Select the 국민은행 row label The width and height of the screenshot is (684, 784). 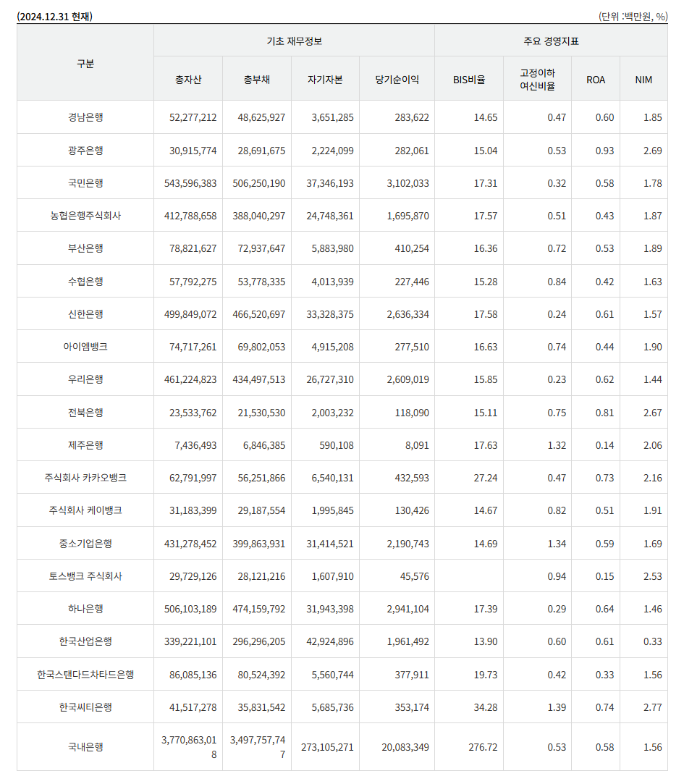click(x=85, y=183)
